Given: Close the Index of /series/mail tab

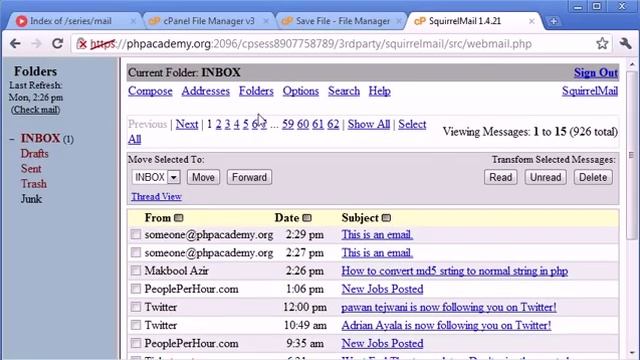Looking at the screenshot, I should [x=133, y=21].
